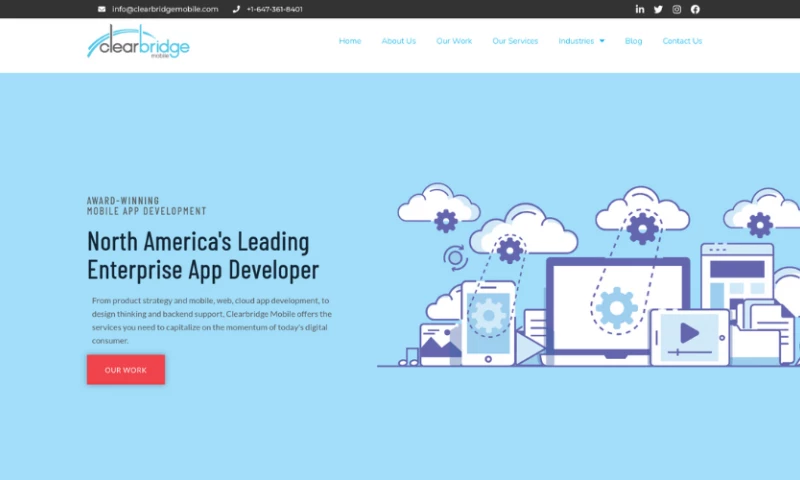Open the Twitter social icon
The image size is (800, 480).
(x=658, y=9)
